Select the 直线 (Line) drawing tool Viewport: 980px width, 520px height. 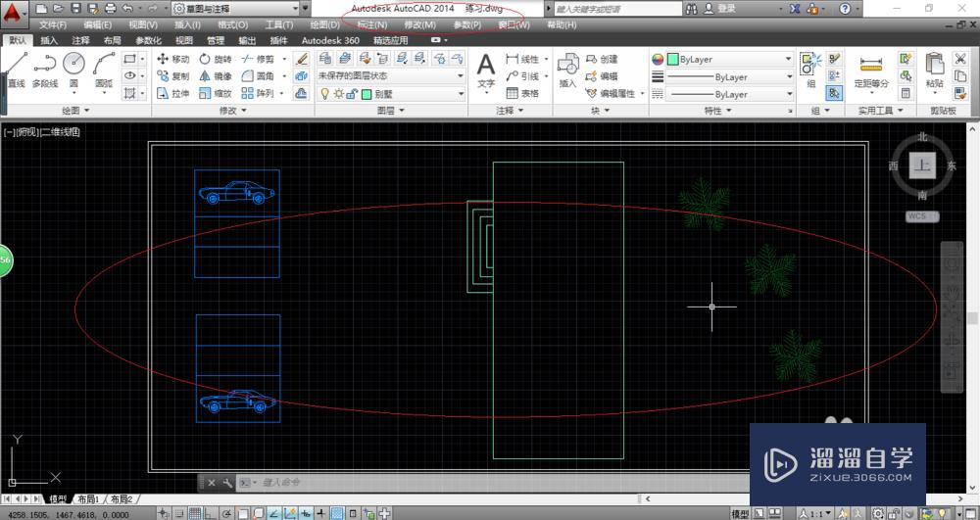16,71
